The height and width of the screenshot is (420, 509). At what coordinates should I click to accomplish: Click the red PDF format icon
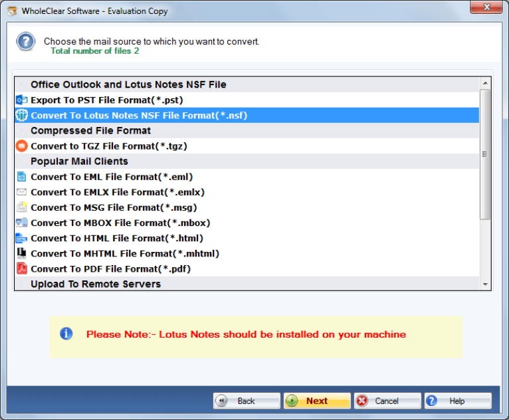click(21, 268)
